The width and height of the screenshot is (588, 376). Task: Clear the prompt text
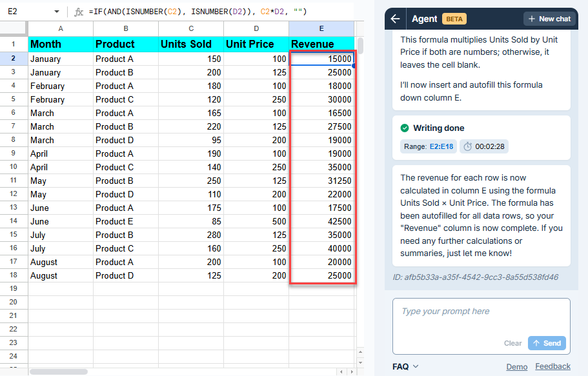point(512,343)
